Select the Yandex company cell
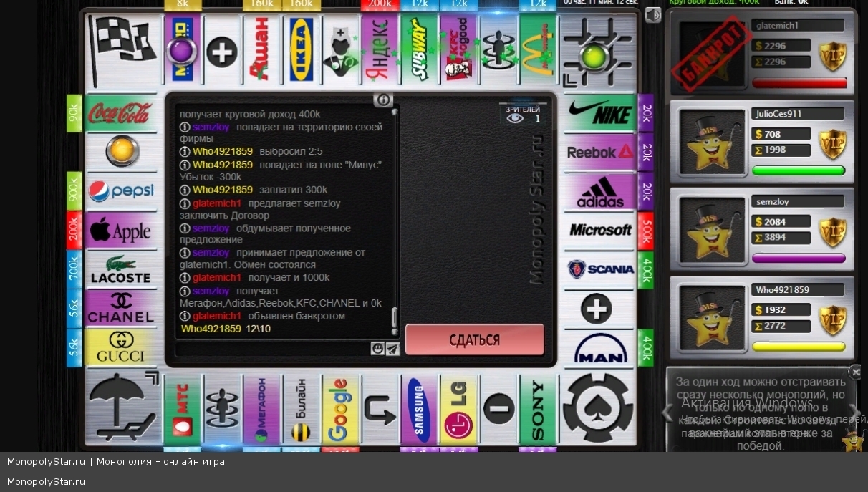Image resolution: width=868 pixels, height=492 pixels. point(380,50)
